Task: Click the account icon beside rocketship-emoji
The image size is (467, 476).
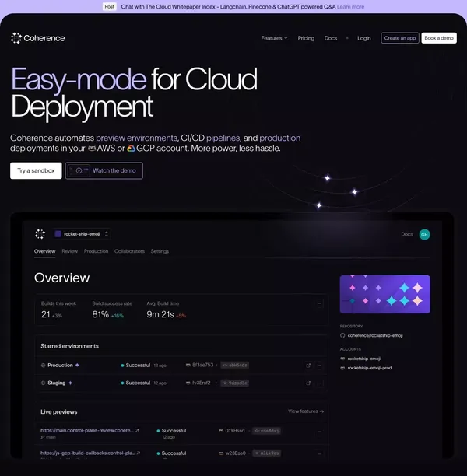Action: point(342,359)
